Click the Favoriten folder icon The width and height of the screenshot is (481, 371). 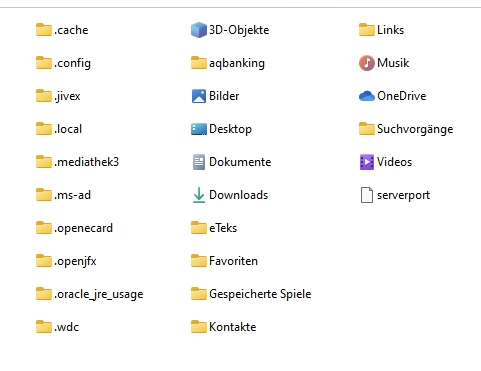[199, 261]
